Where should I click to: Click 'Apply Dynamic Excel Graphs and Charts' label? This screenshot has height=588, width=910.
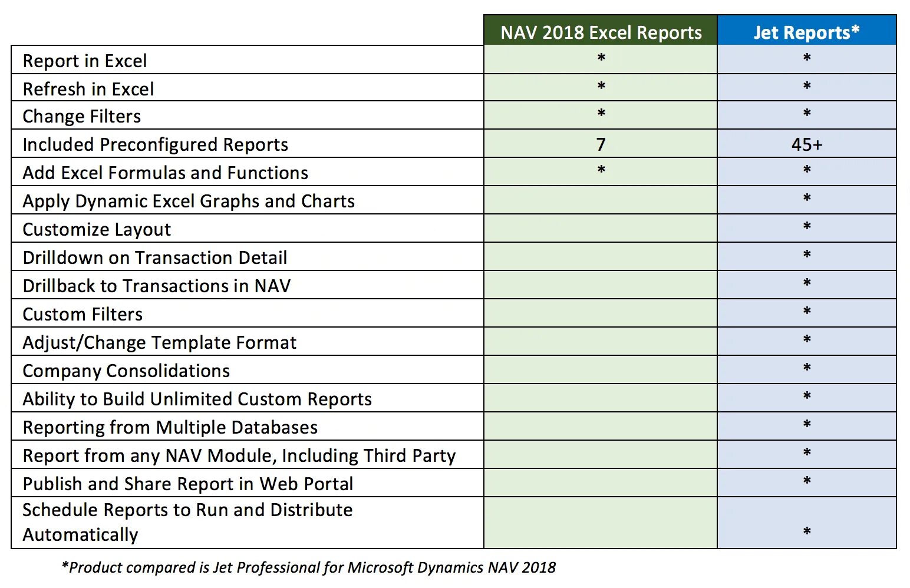pyautogui.click(x=189, y=201)
